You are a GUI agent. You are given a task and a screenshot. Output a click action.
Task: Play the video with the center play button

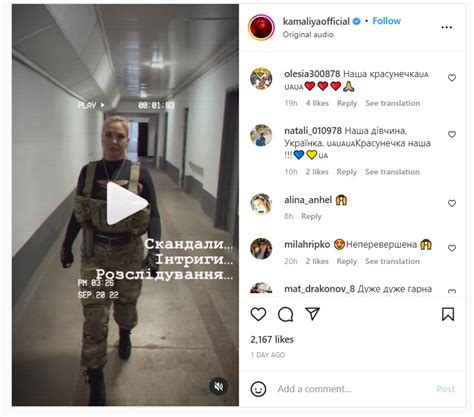[x=127, y=203]
